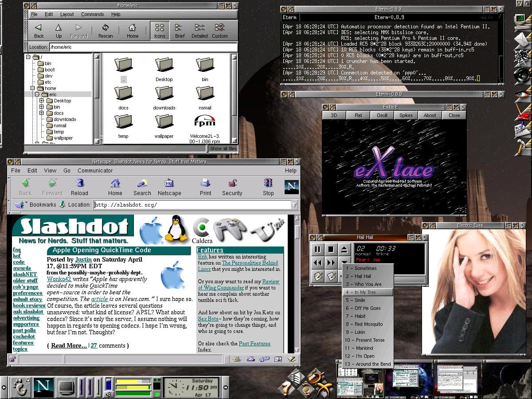Eject the CD in the player
Image resolution: width=532 pixels, height=399 pixels.
344,250
